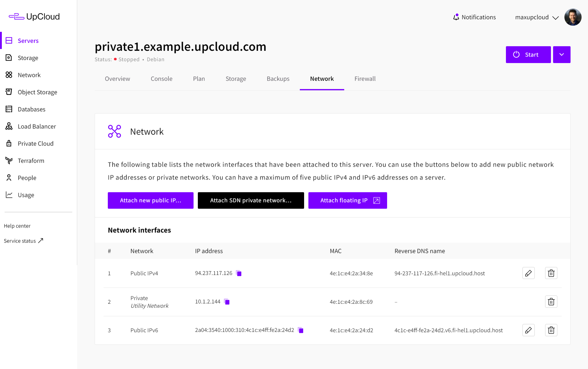Click the power icon on Start button
This screenshot has width=588, height=369.
tap(516, 55)
